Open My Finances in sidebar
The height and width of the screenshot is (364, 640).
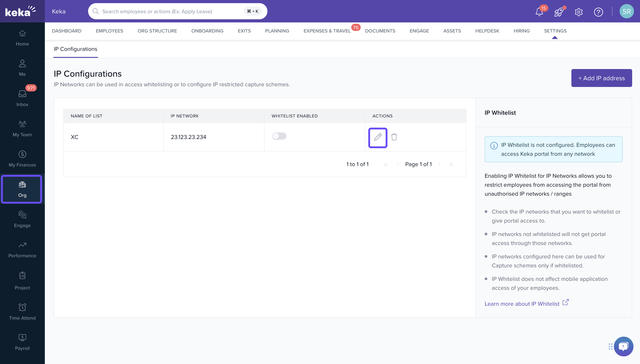coord(22,158)
